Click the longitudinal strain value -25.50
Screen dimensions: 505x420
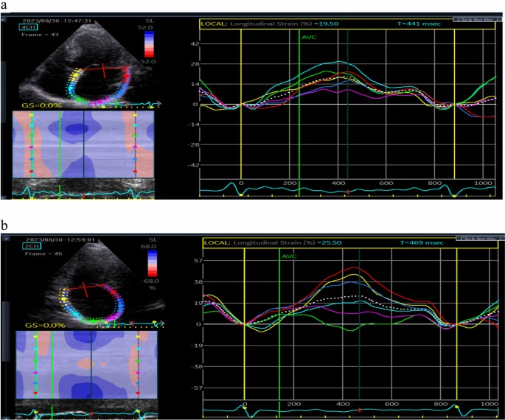click(329, 242)
